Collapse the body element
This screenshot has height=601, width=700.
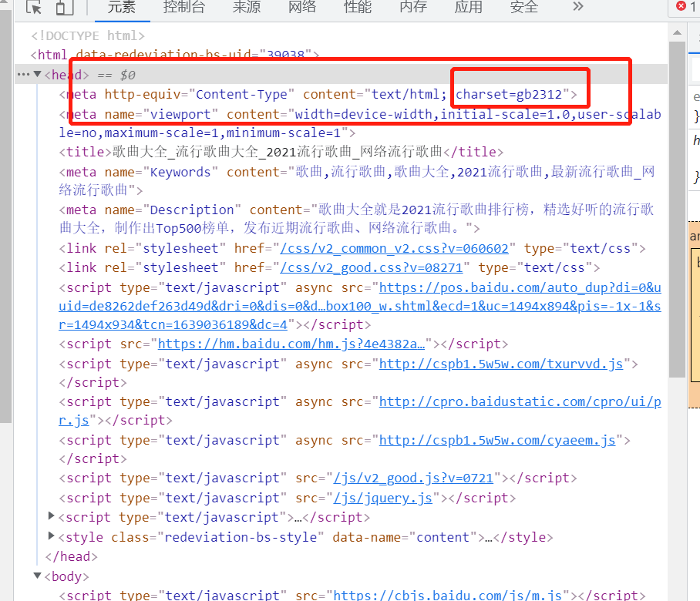38,576
